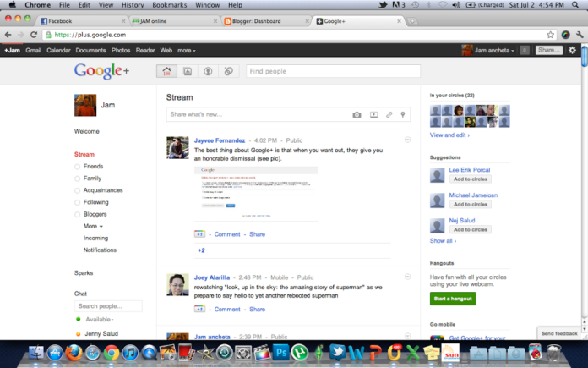Click the page vertical scrollbar thumb
The height and width of the screenshot is (368, 588).
[585, 57]
